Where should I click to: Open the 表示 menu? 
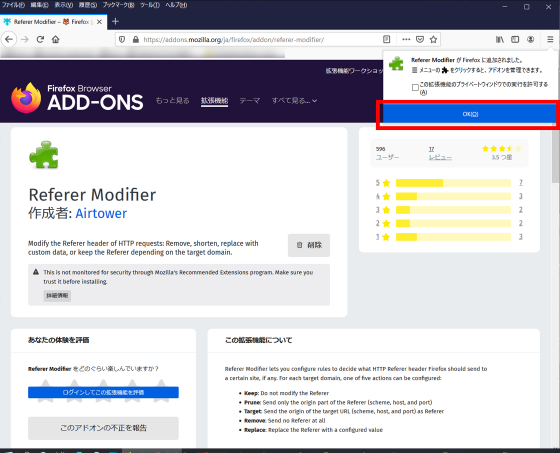[64, 5]
